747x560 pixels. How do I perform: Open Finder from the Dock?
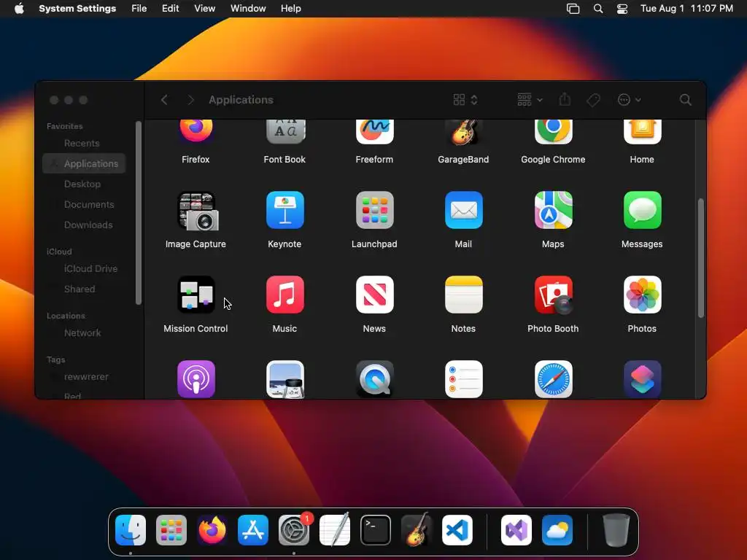tap(131, 530)
